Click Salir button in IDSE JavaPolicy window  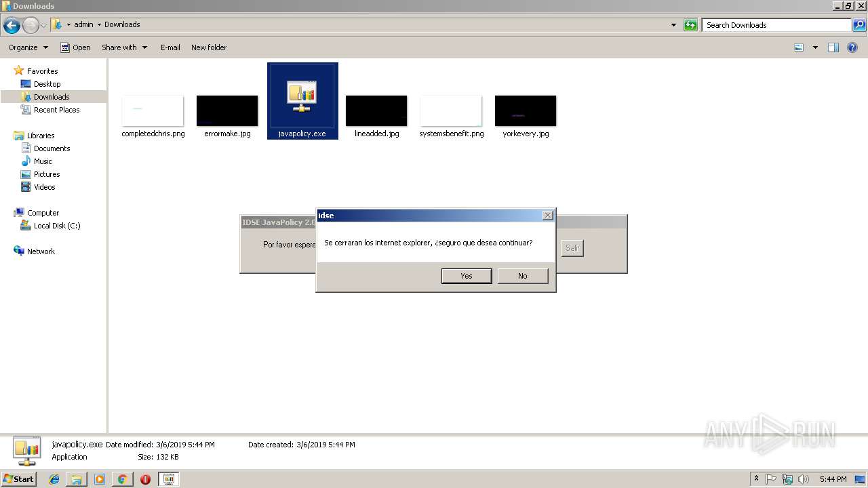click(572, 248)
